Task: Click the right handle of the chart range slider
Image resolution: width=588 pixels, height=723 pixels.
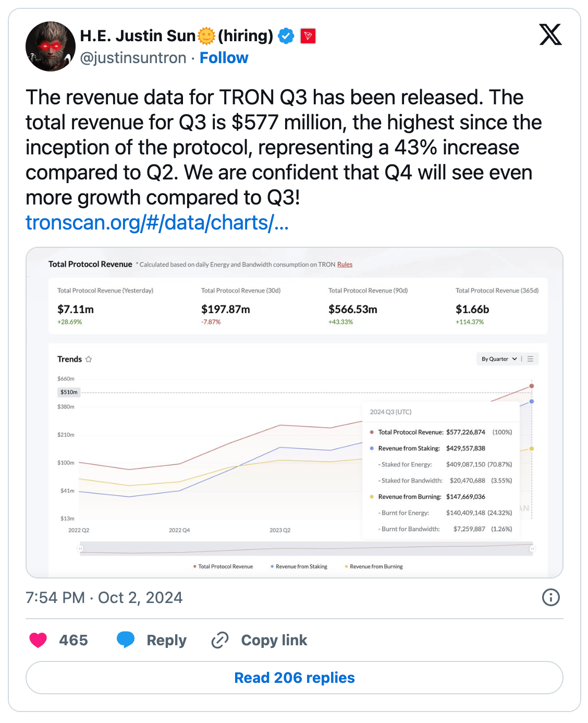Action: 532,549
